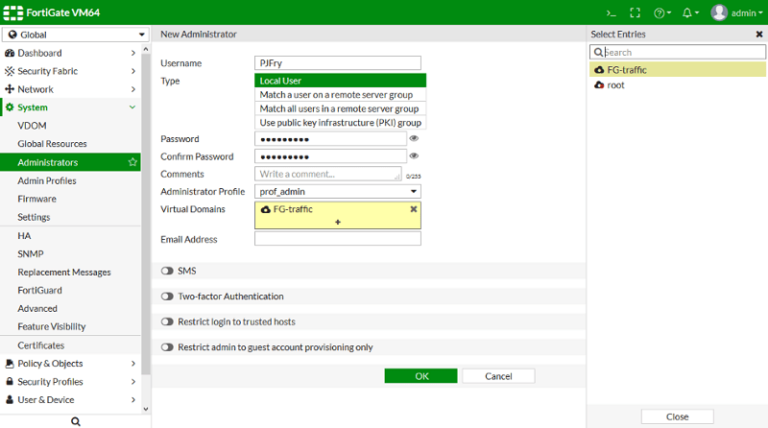Click the Email Address field

tap(337, 239)
